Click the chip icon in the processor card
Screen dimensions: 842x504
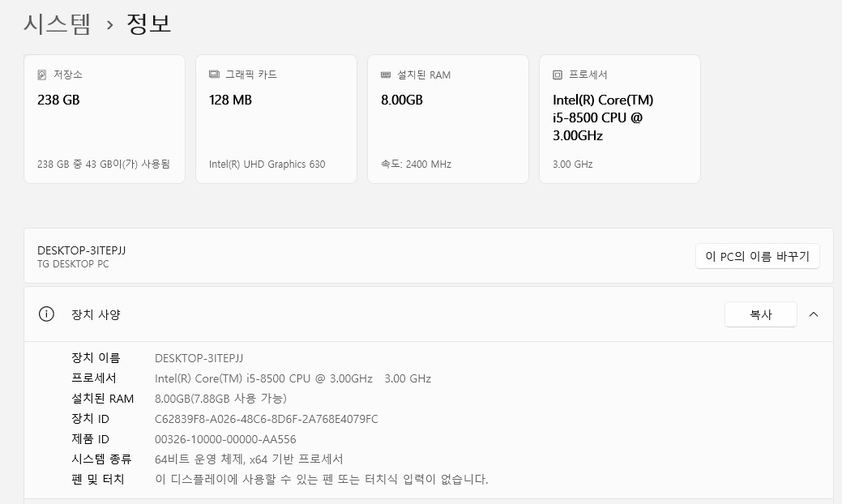(556, 74)
